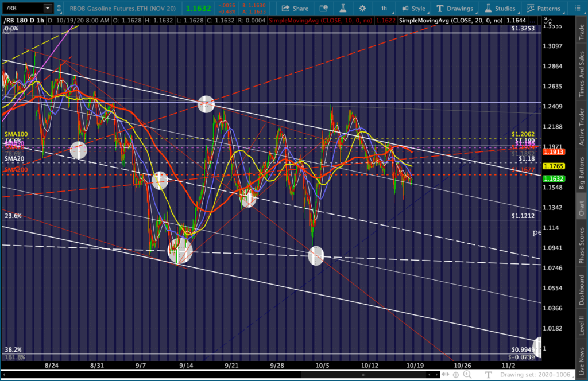Open the flask studies icon in toolbar
Viewport: 588px width, 381px height.
(x=343, y=8)
